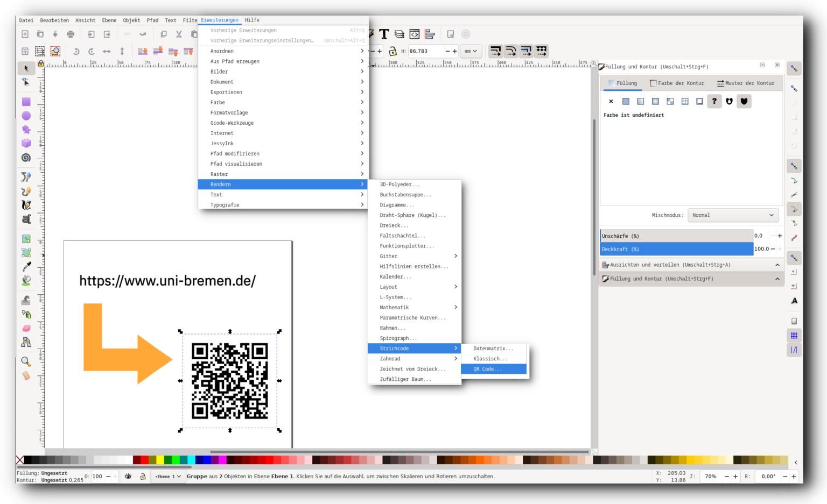Activate the zoom magnifier tool
Screen dimensions: 827x504
coord(26,361)
